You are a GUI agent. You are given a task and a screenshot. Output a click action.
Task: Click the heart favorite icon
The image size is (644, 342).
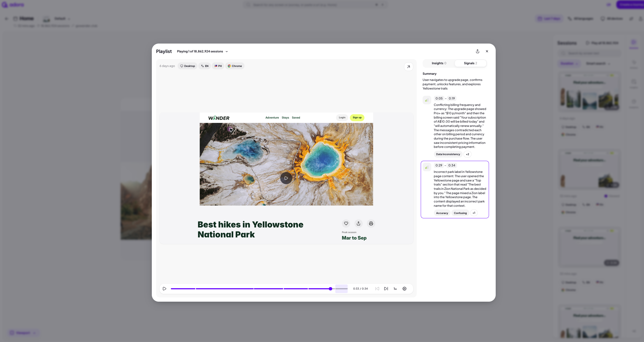pos(346,223)
